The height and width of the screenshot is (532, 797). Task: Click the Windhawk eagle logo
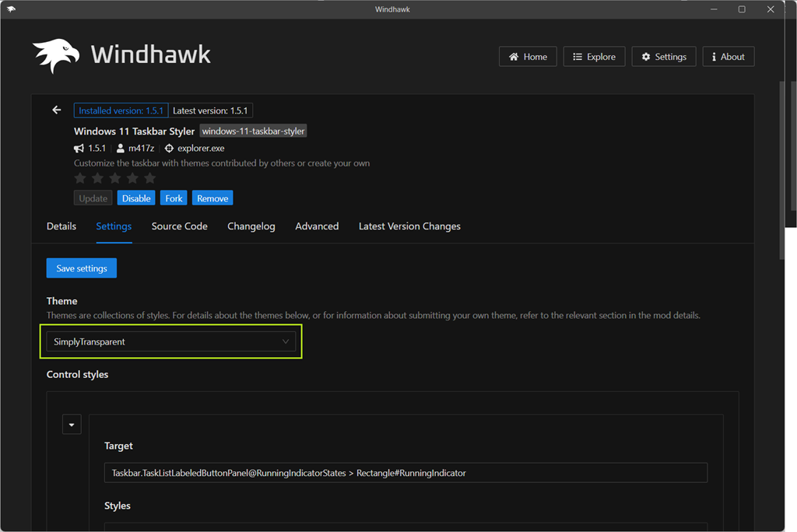click(56, 56)
